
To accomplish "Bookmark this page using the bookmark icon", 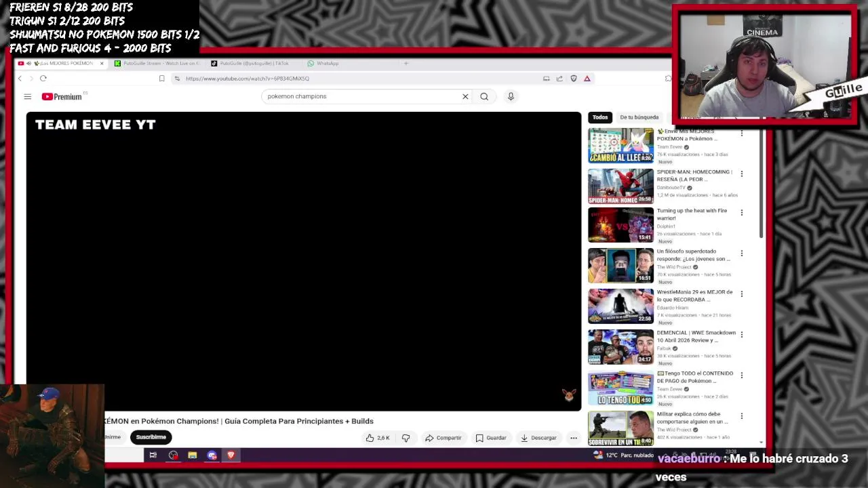I will [161, 79].
